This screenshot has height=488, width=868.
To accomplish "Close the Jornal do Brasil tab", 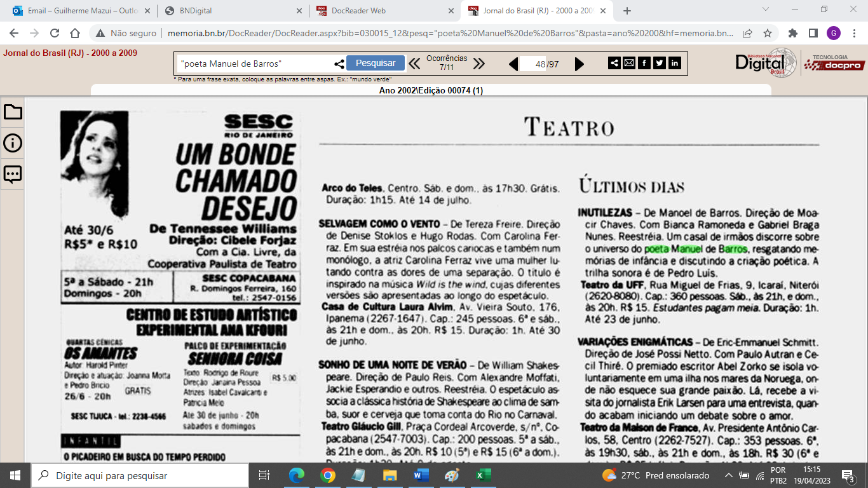I will [x=604, y=11].
